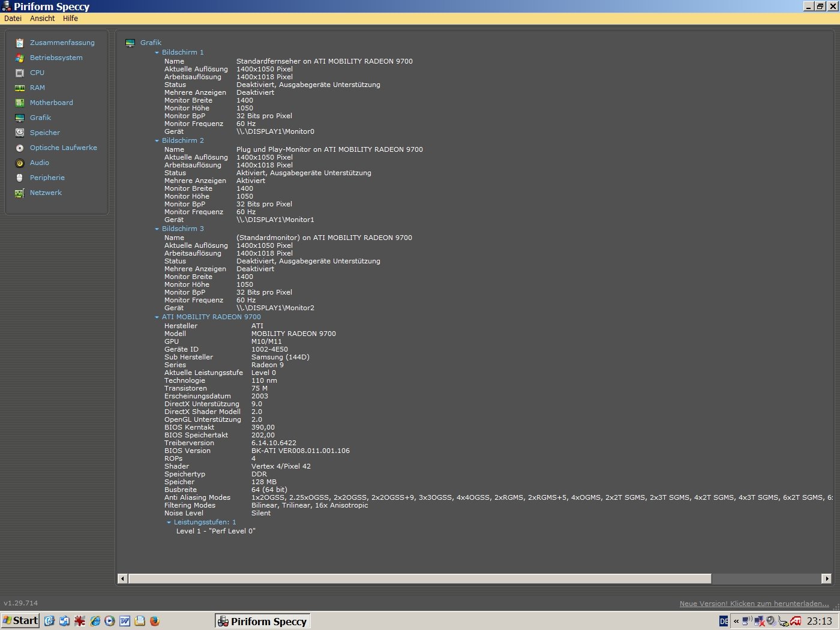Click the horizontal scrollbar right arrow
This screenshot has width=840, height=630.
point(827,579)
